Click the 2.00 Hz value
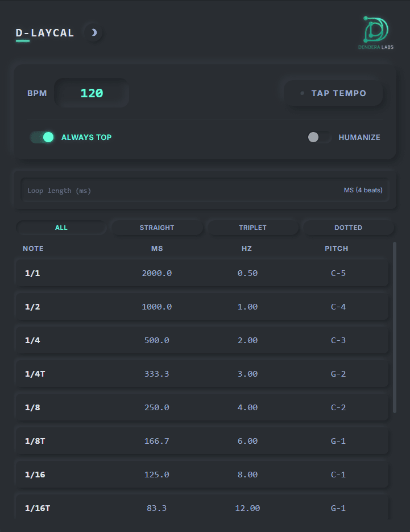The image size is (410, 532). [x=247, y=340]
